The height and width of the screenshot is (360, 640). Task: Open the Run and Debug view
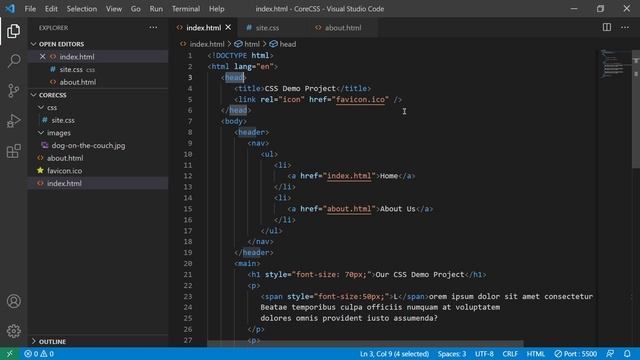13,121
